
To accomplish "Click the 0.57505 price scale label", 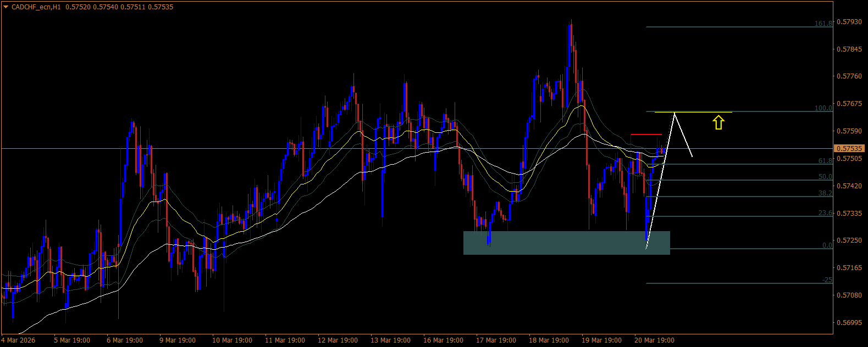I will [x=849, y=159].
